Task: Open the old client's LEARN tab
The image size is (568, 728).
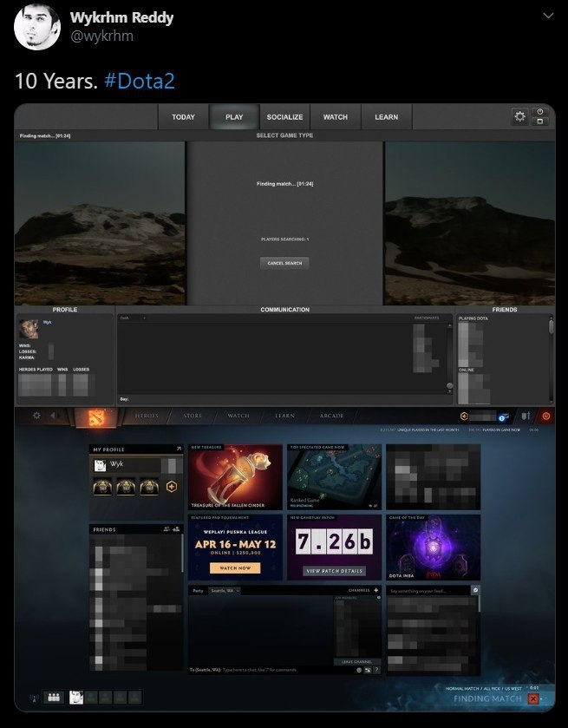Action: [x=386, y=117]
